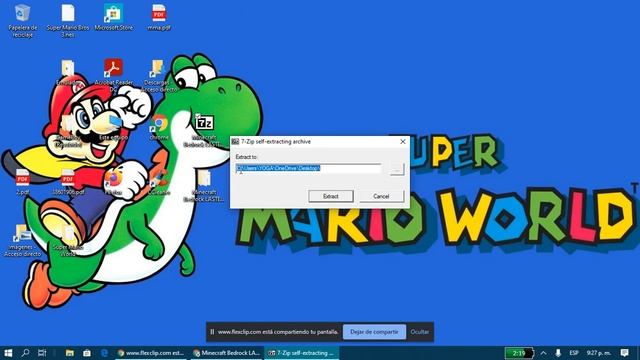
Task: Select the 13801906.pdf desktop file
Action: (x=68, y=182)
